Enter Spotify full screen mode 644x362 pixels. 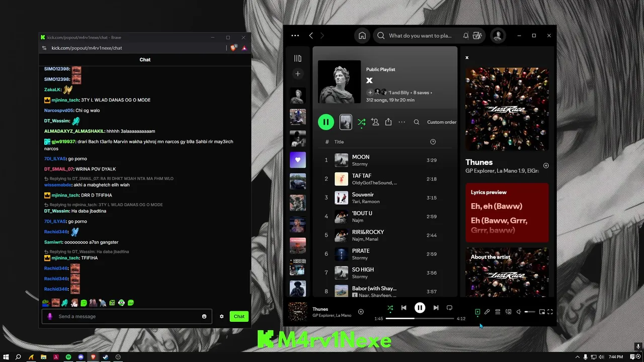point(550,312)
